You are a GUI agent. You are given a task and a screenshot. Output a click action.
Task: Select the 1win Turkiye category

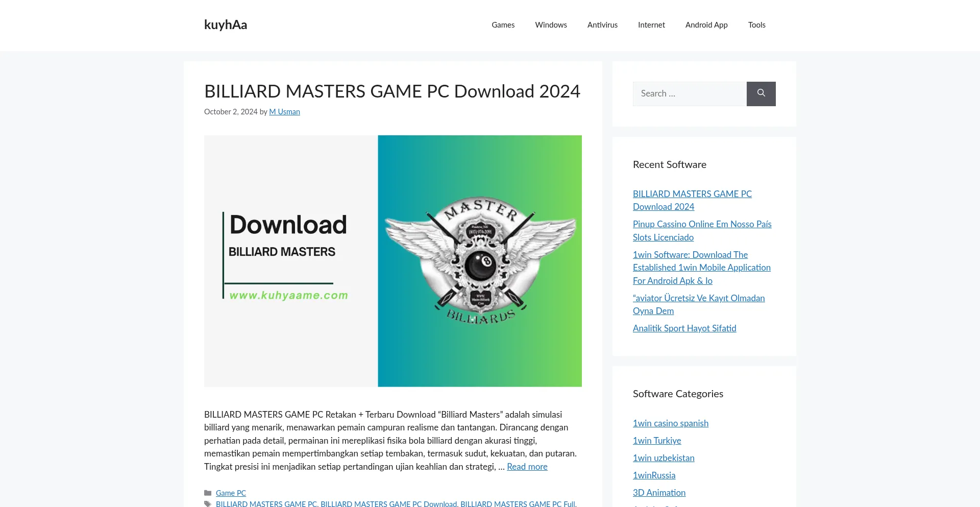(x=656, y=441)
